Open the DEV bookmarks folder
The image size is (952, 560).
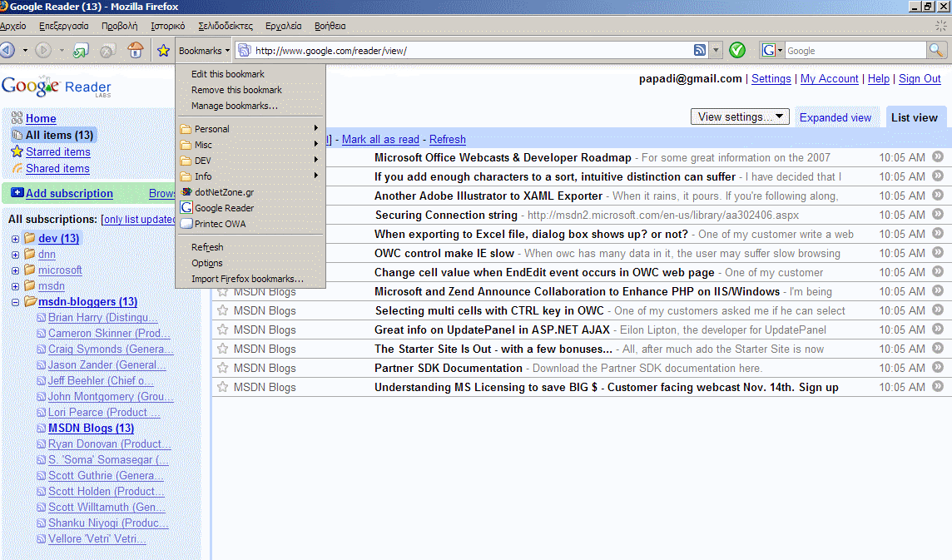[x=250, y=161]
